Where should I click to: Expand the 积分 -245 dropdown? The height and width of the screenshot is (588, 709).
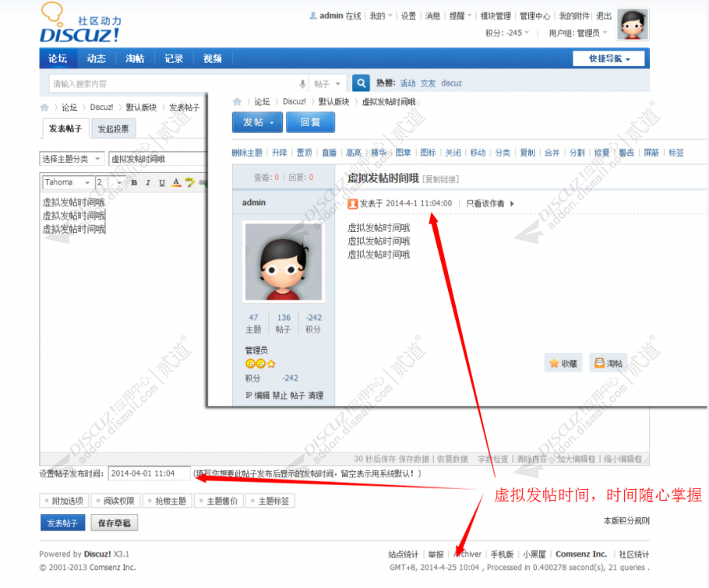(507, 33)
